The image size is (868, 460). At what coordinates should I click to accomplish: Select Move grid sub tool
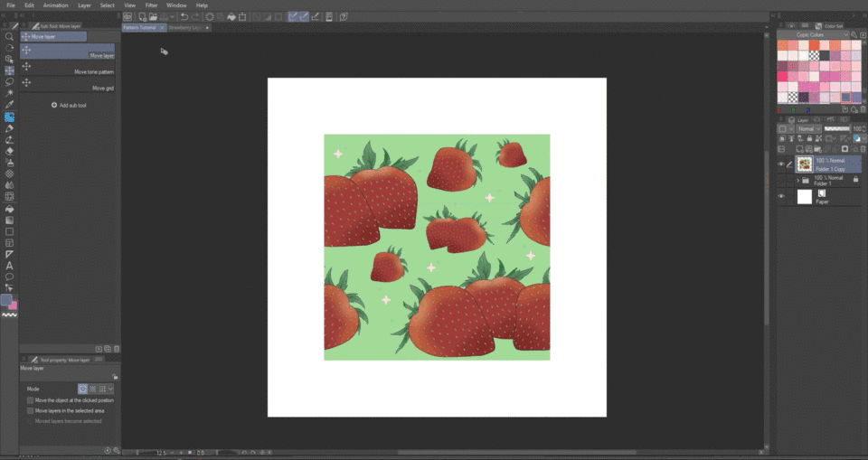[x=68, y=84]
